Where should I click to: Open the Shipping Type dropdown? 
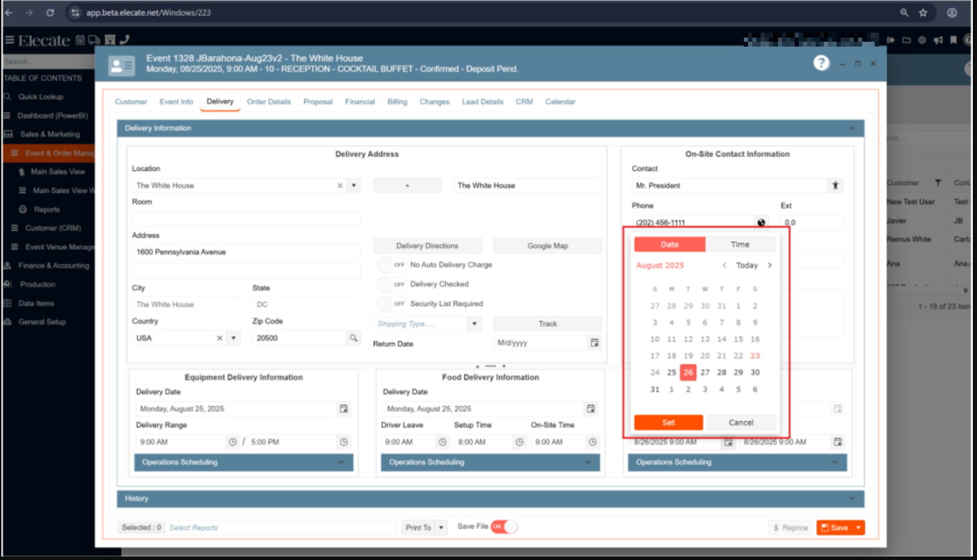coord(475,324)
